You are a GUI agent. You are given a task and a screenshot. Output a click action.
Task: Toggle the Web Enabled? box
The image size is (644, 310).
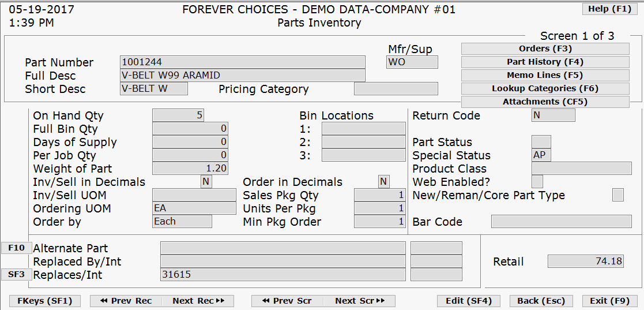(x=537, y=182)
